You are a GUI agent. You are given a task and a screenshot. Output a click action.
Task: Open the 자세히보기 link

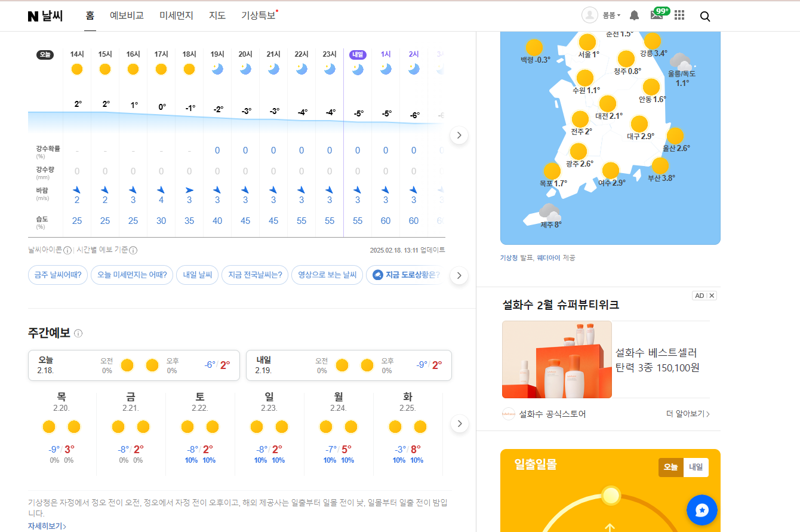pyautogui.click(x=47, y=526)
